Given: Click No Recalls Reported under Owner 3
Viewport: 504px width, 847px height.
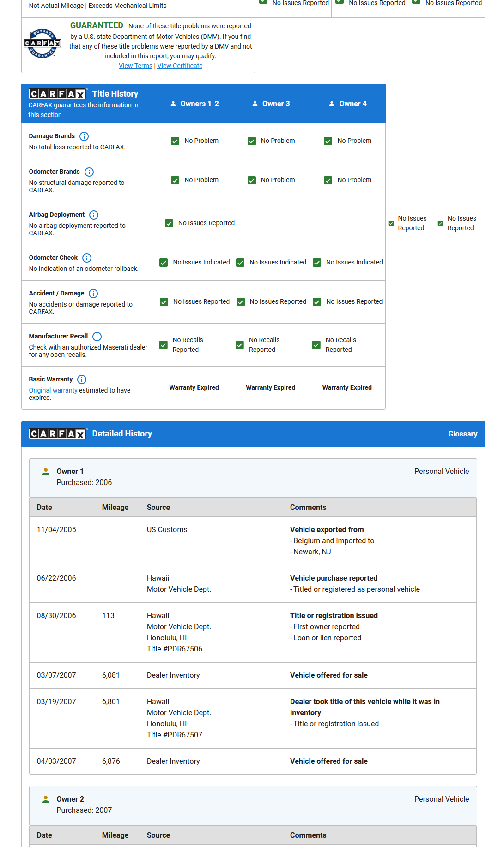Looking at the screenshot, I should 264,345.
